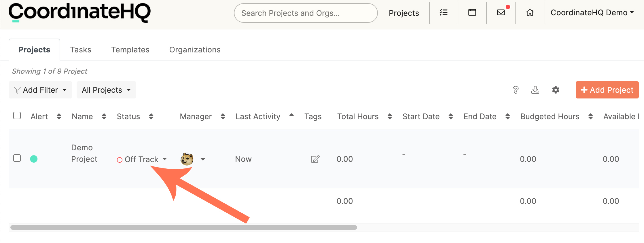
Task: Go to home via house icon
Action: [x=530, y=12]
